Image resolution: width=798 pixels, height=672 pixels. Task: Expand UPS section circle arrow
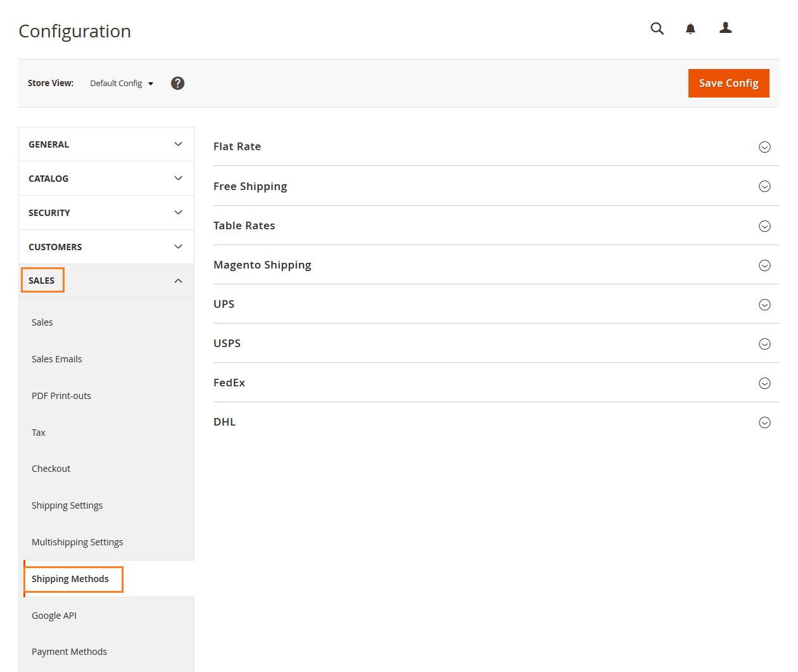764,305
